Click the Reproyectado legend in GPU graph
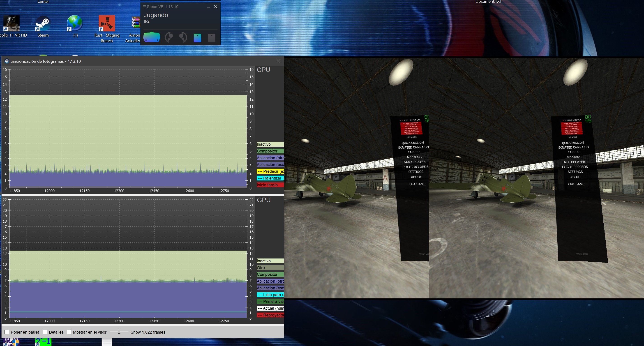Screen dimensions: 644x346 pyautogui.click(x=270, y=315)
